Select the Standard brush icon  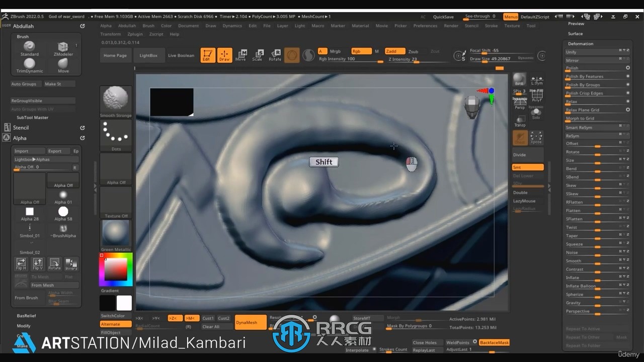[29, 48]
